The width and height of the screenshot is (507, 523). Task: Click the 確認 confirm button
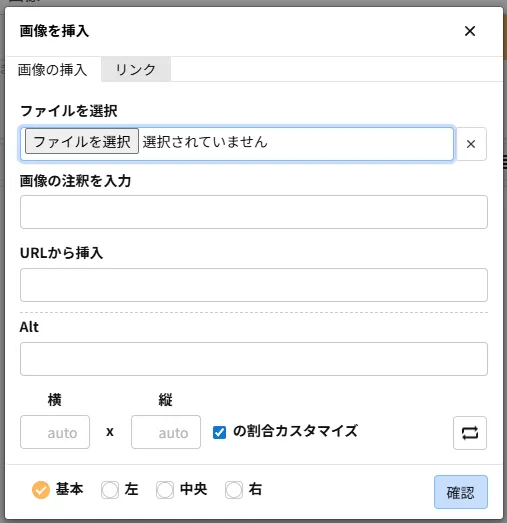point(461,492)
